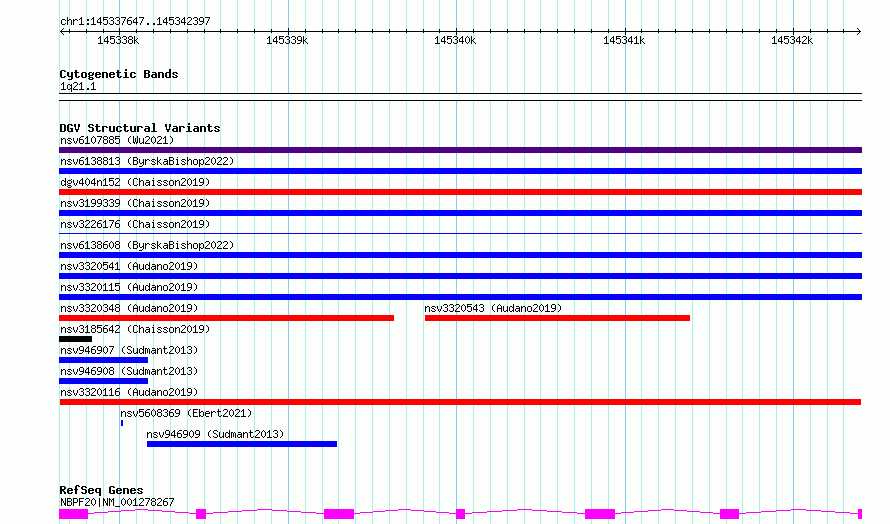Image resolution: width=890 pixels, height=524 pixels.
Task: Open the DGV Structural Variants track title
Action: click(x=140, y=128)
